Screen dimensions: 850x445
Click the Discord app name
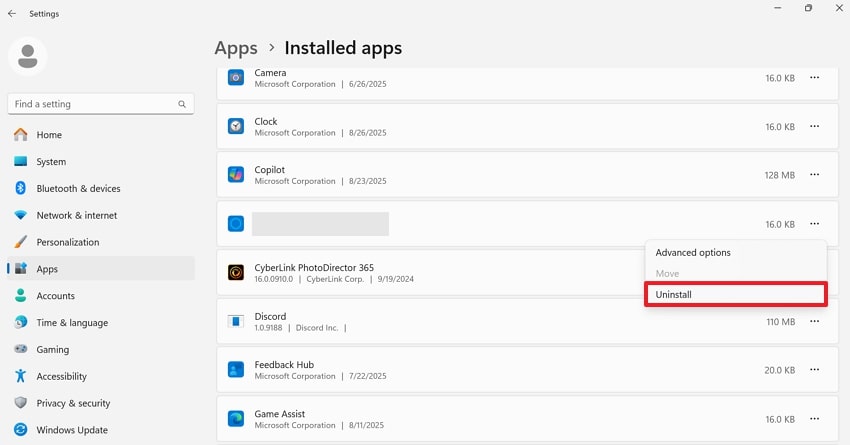click(270, 316)
